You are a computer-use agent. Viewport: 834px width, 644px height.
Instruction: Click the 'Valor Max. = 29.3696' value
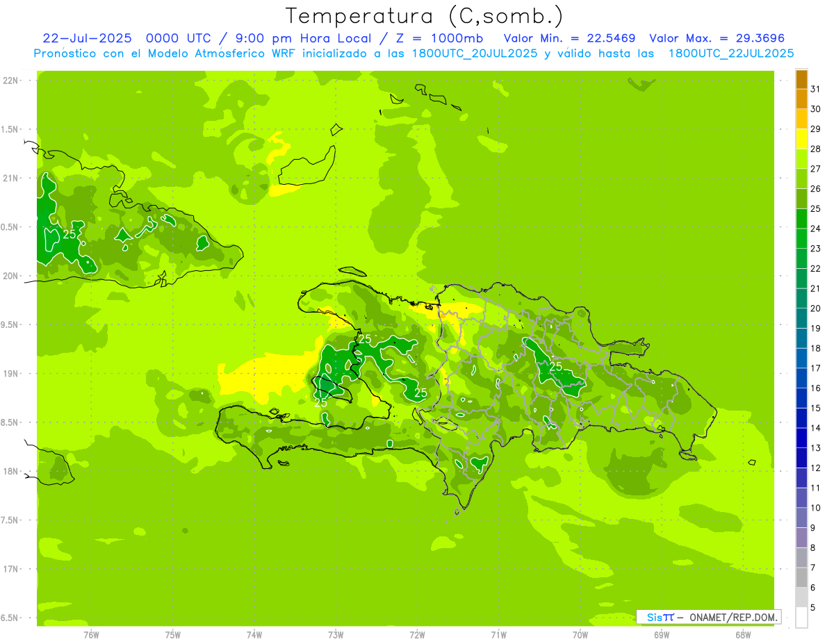[717, 38]
